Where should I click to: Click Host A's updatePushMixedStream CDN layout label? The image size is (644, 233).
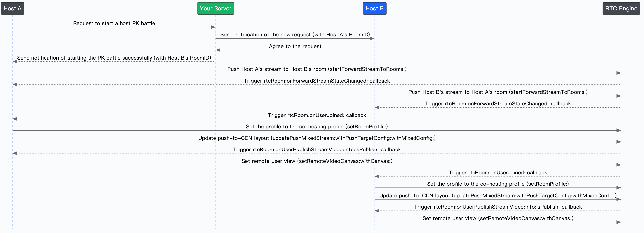tap(317, 138)
